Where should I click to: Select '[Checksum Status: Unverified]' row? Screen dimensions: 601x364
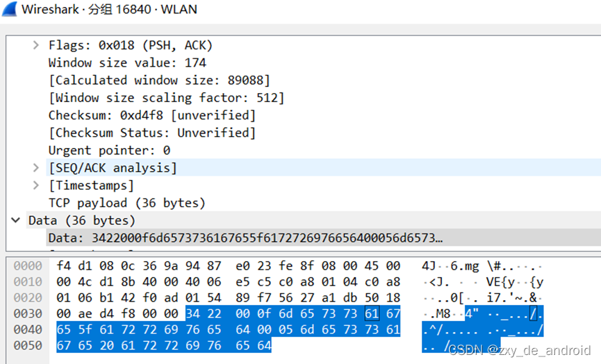coord(151,133)
